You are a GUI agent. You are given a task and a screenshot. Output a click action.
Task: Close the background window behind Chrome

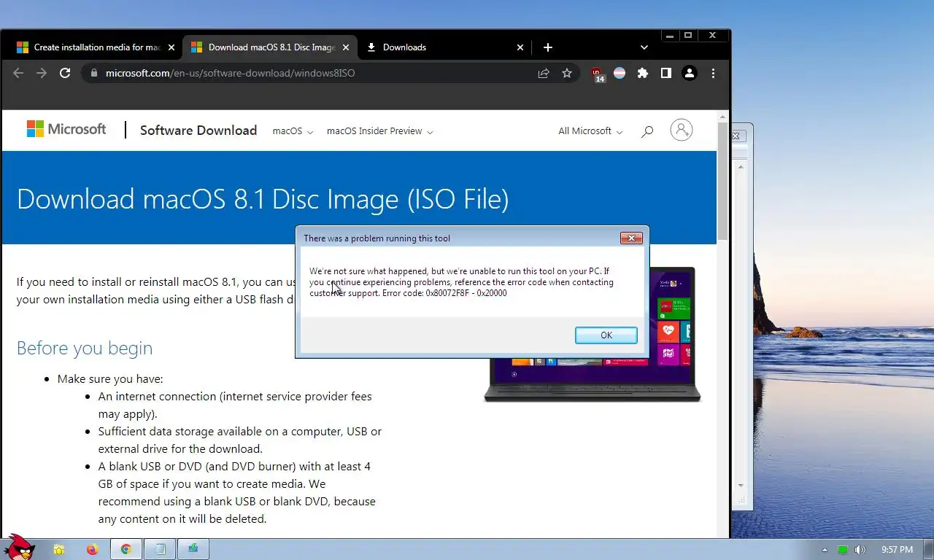click(736, 136)
